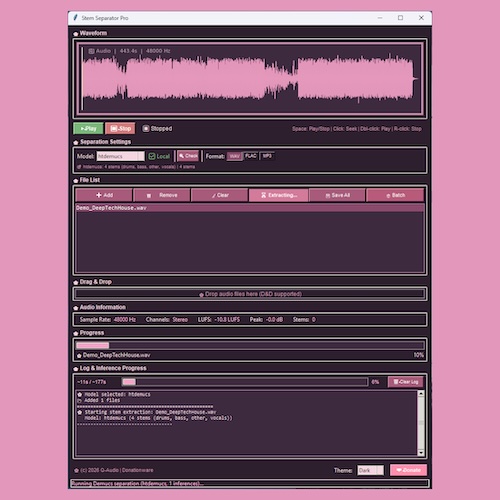Click the Extracting... button
500x500 pixels.
tap(279, 195)
